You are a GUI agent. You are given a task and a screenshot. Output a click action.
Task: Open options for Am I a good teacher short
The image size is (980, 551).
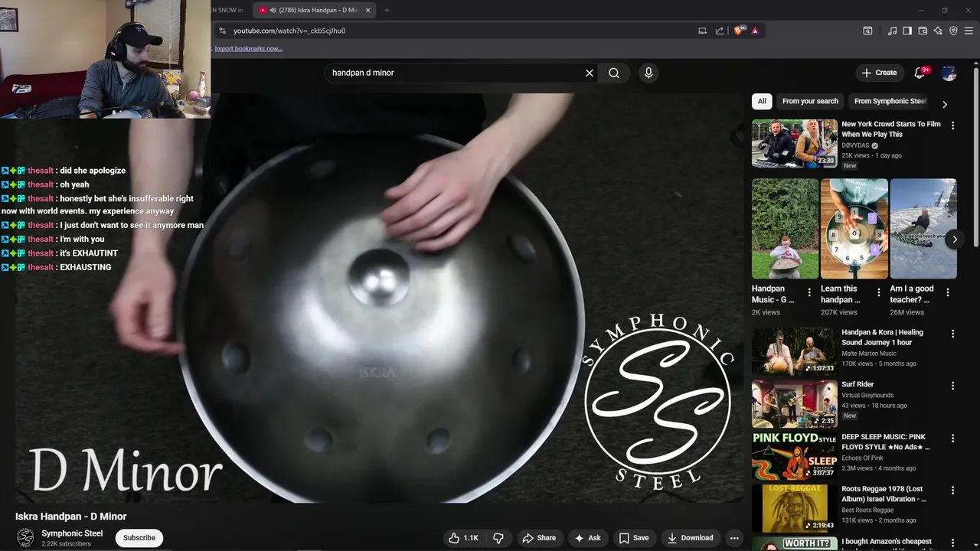[948, 292]
